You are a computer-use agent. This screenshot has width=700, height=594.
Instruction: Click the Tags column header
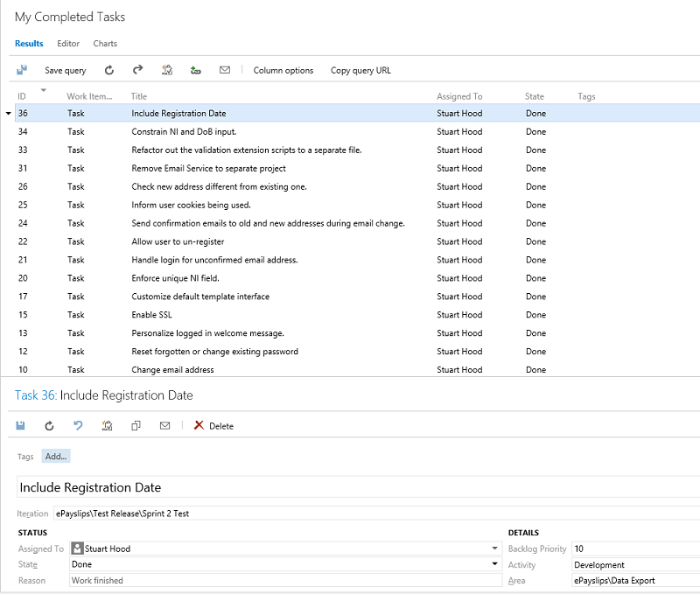point(586,96)
